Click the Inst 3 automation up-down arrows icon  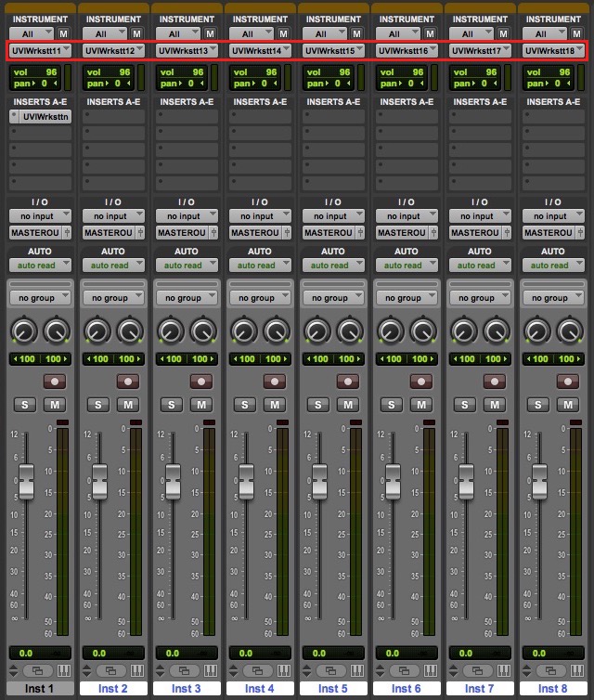161,670
